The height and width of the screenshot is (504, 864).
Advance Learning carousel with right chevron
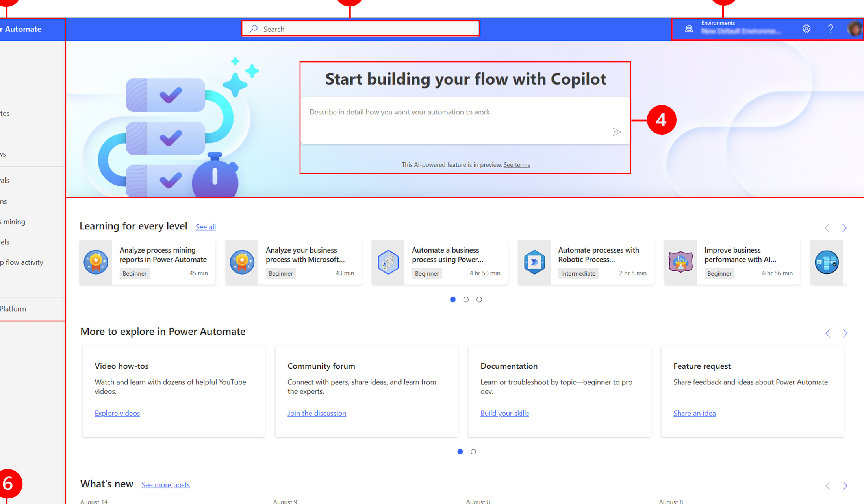[x=844, y=228]
